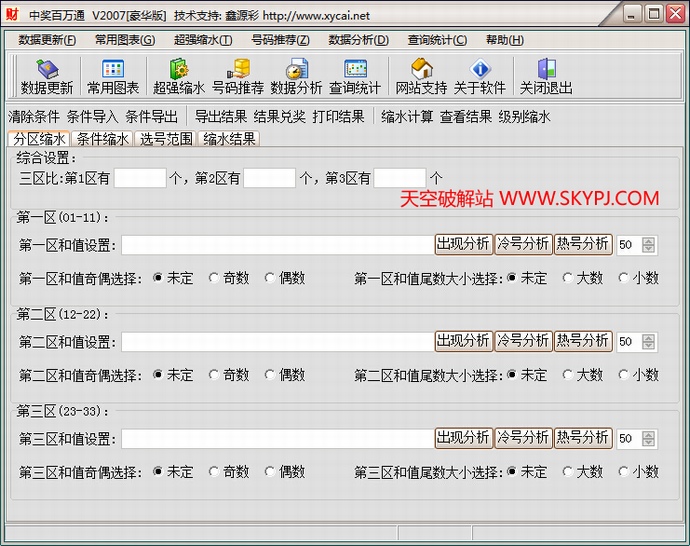
Task: Click the 第一区和值设置 input field
Action: (x=277, y=245)
